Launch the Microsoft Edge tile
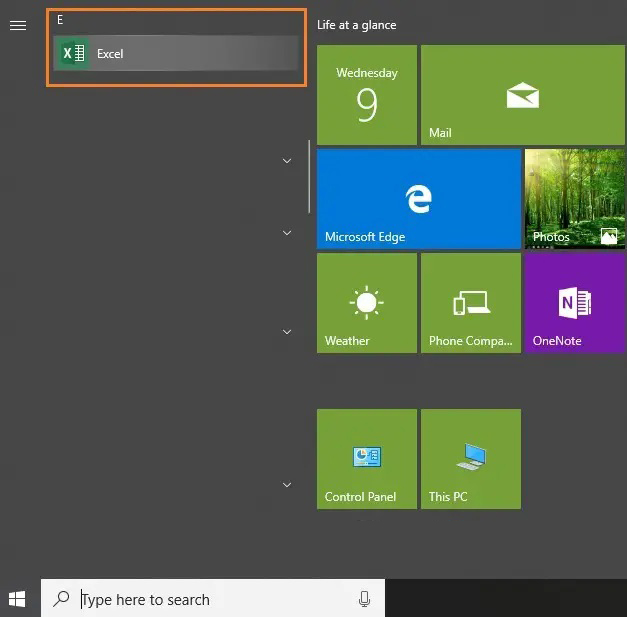This screenshot has width=627, height=617. (x=419, y=199)
